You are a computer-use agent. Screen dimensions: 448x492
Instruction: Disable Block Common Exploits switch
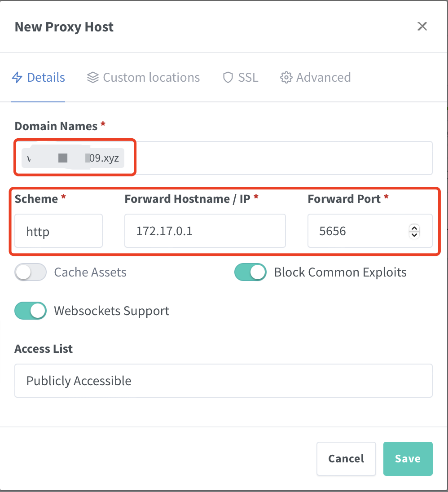250,272
